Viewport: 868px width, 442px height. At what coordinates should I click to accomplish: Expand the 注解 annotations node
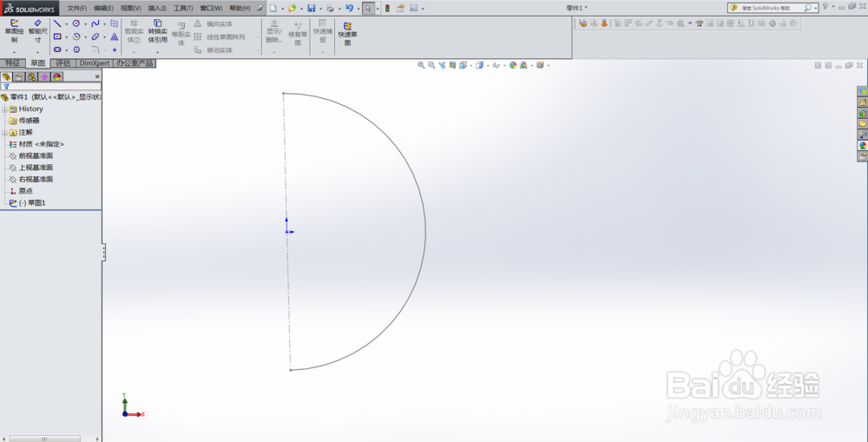tap(4, 133)
